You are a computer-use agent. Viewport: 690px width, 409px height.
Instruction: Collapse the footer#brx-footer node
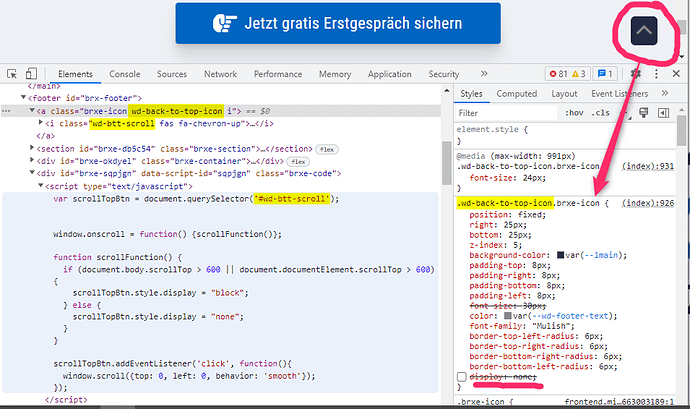[x=23, y=98]
